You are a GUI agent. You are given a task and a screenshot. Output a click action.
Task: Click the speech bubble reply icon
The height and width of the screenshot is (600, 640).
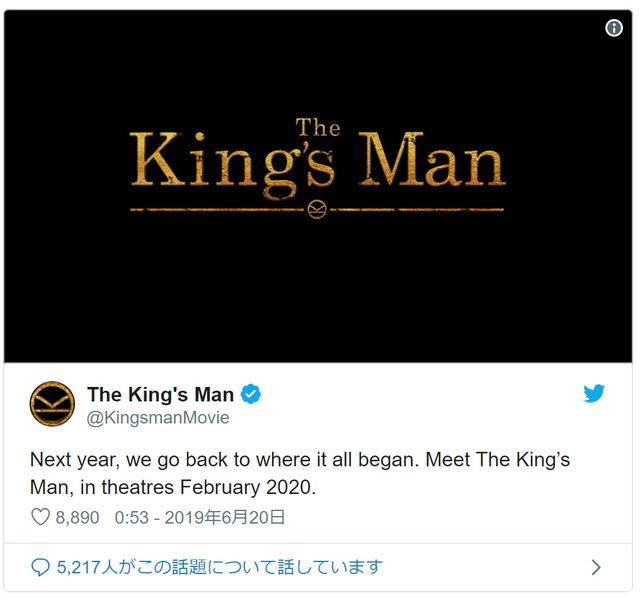click(40, 567)
